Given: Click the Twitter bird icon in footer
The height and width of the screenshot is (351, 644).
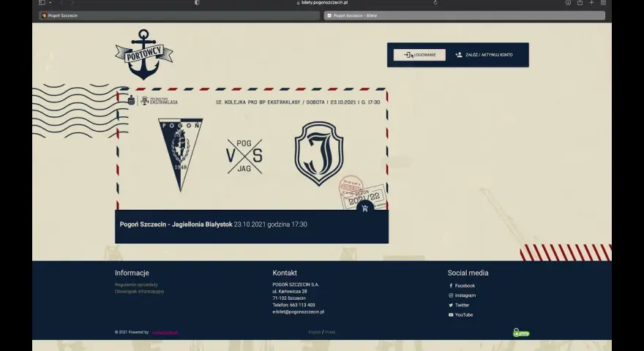Looking at the screenshot, I should [x=451, y=306].
